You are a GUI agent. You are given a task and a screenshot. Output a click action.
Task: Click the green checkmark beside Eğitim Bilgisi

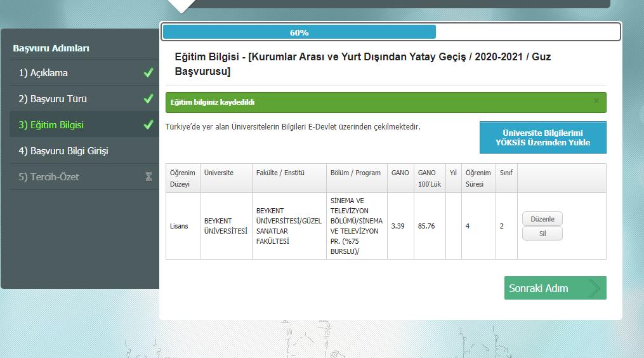[x=148, y=124]
